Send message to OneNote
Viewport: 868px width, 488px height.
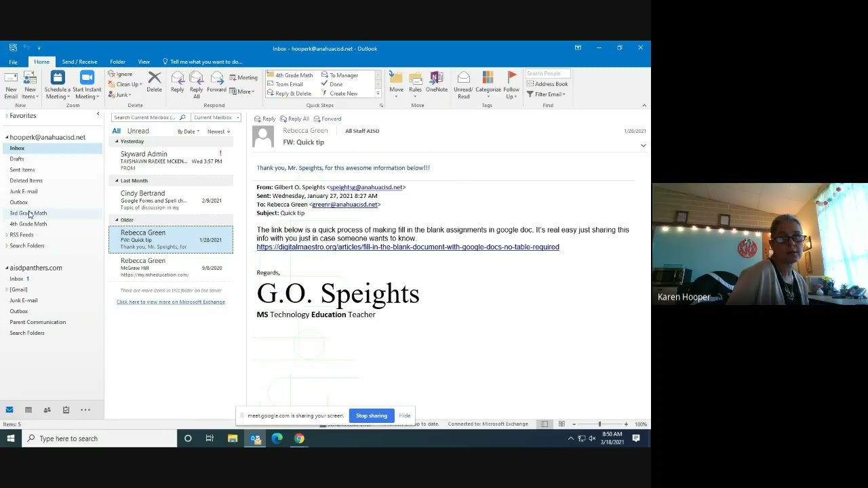point(437,83)
